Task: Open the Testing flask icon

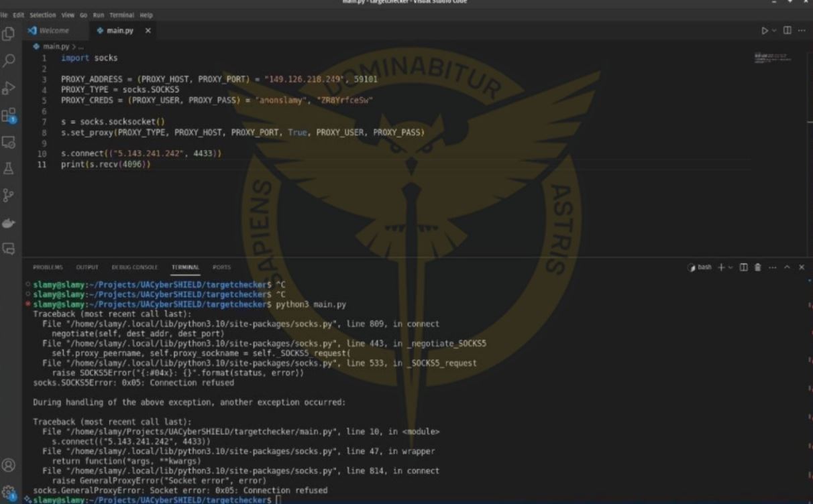Action: [9, 169]
